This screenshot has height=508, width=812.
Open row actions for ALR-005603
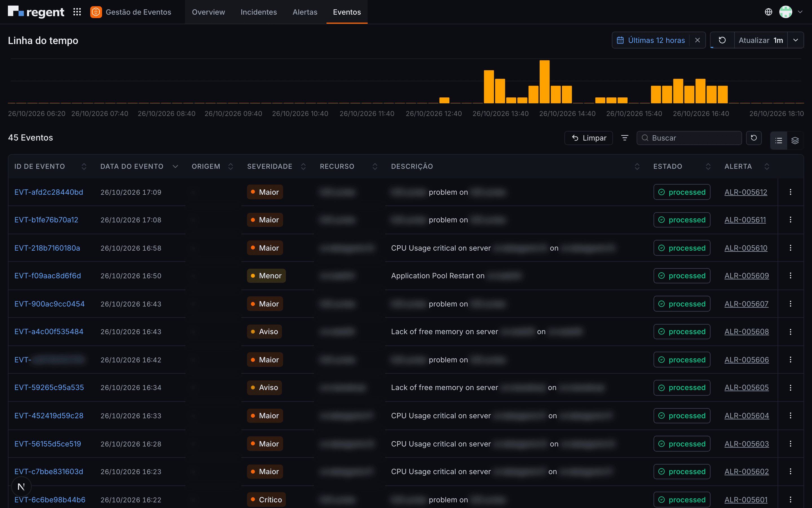coord(791,444)
